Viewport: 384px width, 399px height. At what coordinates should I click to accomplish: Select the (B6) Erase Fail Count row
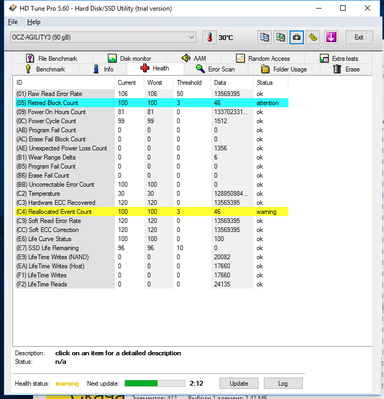(152, 175)
